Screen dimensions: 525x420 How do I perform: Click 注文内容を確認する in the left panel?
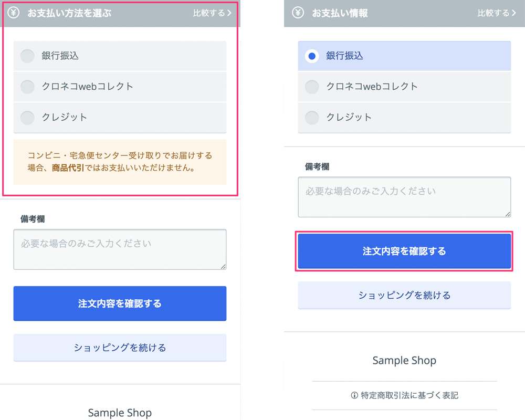click(120, 303)
